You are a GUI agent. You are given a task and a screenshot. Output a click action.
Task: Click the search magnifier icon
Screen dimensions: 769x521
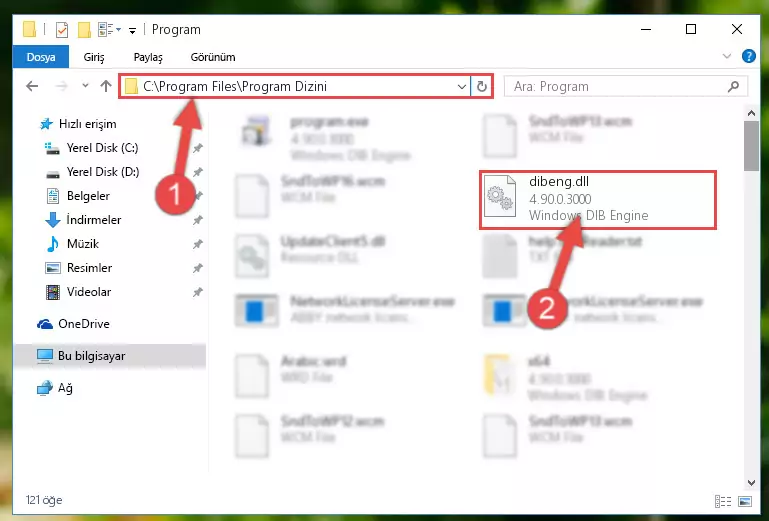(x=733, y=87)
